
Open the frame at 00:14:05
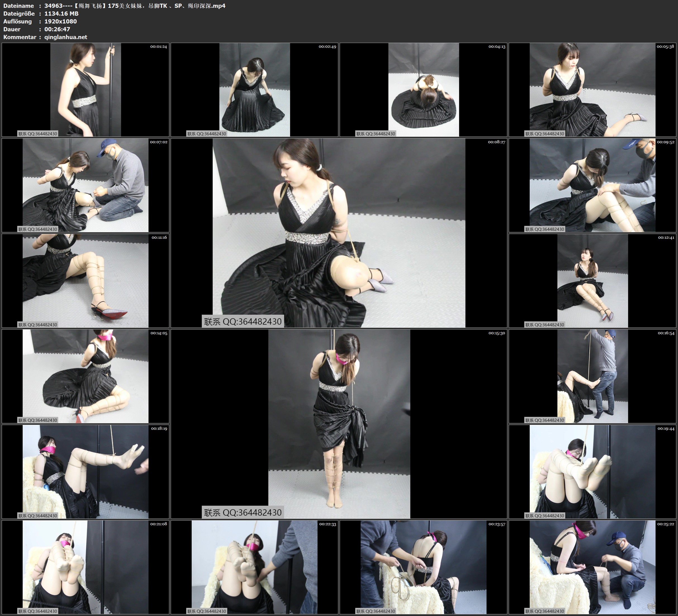click(x=85, y=376)
